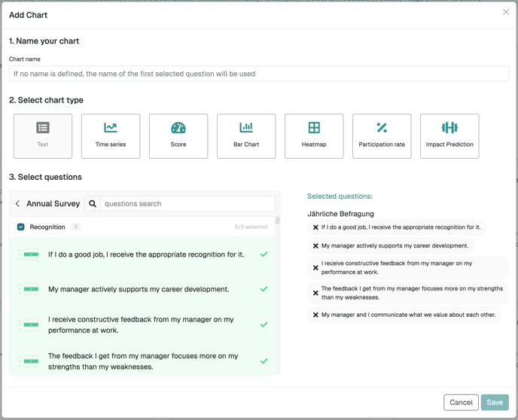This screenshot has width=518, height=420.
Task: Deselect 'My manager actively supports' question row
Action: pos(142,289)
